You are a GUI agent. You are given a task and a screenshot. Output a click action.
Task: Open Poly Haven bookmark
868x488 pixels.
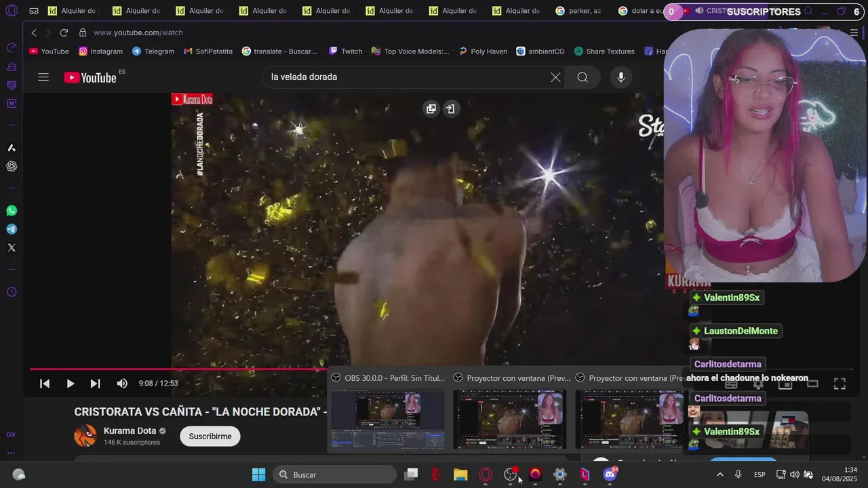pos(483,52)
